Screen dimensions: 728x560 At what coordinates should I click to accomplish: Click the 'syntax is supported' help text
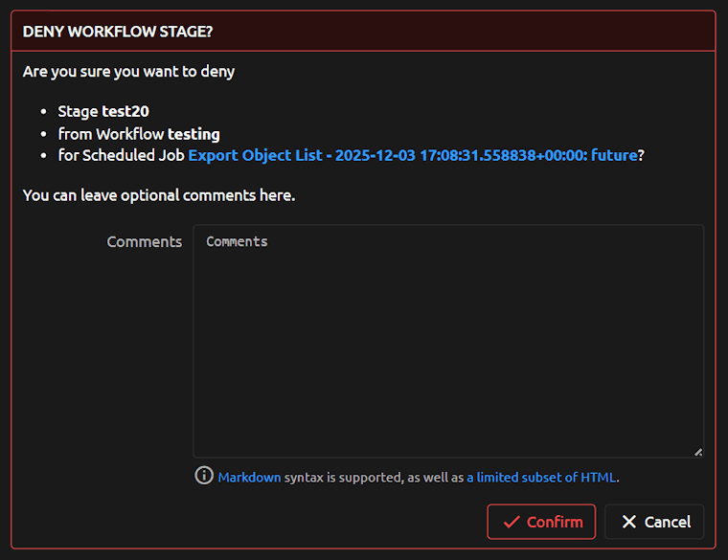(374, 477)
